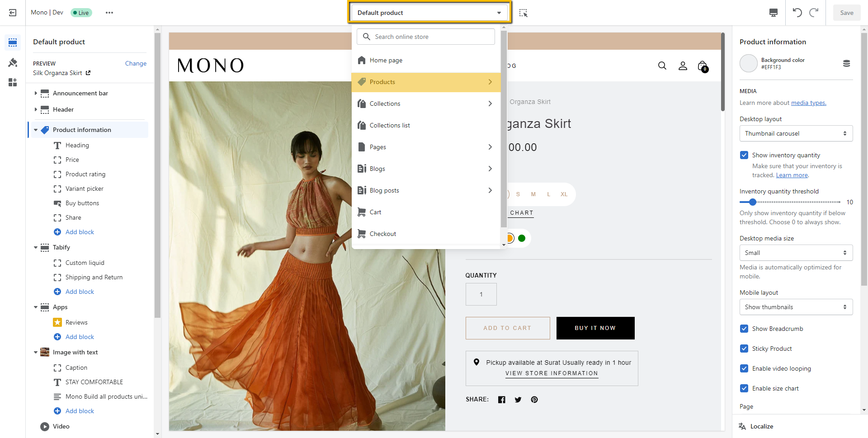
Task: Click the MONO store logo
Action: click(211, 66)
